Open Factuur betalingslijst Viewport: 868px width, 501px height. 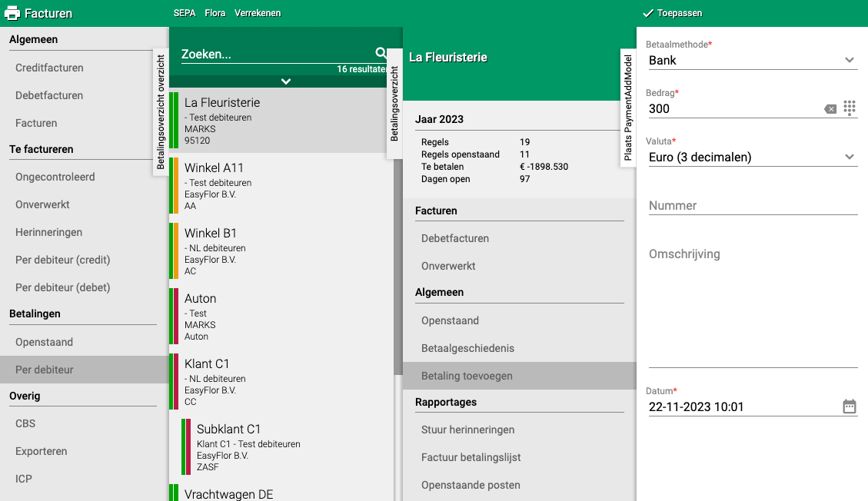click(x=519, y=457)
